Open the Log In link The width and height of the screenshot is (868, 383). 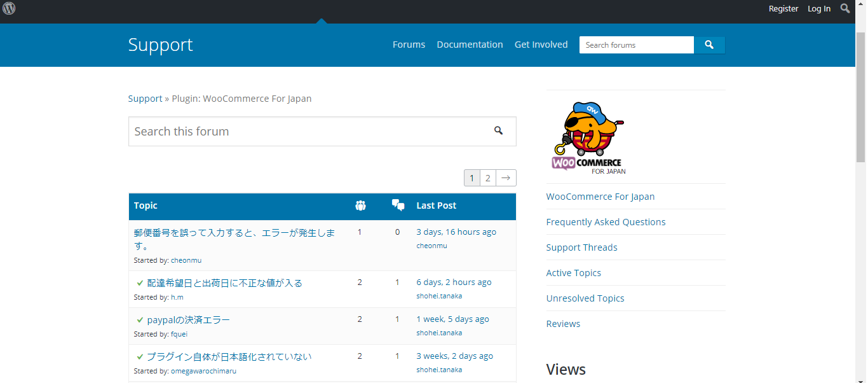coord(819,9)
